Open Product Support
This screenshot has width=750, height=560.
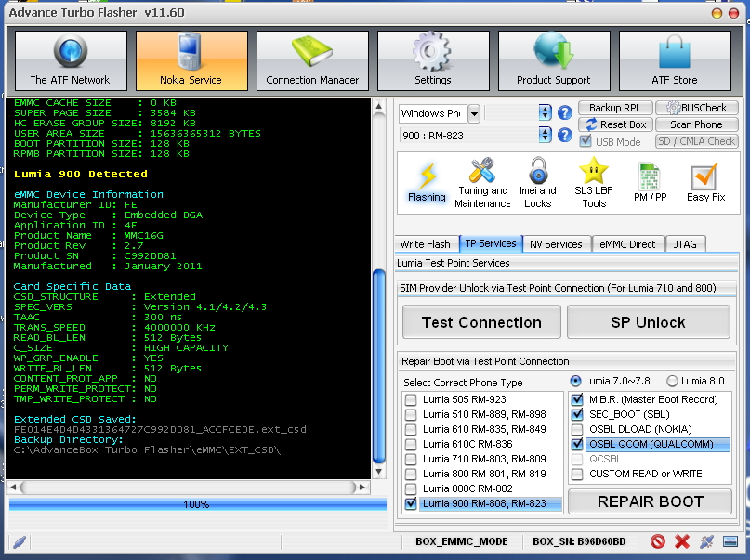(554, 60)
